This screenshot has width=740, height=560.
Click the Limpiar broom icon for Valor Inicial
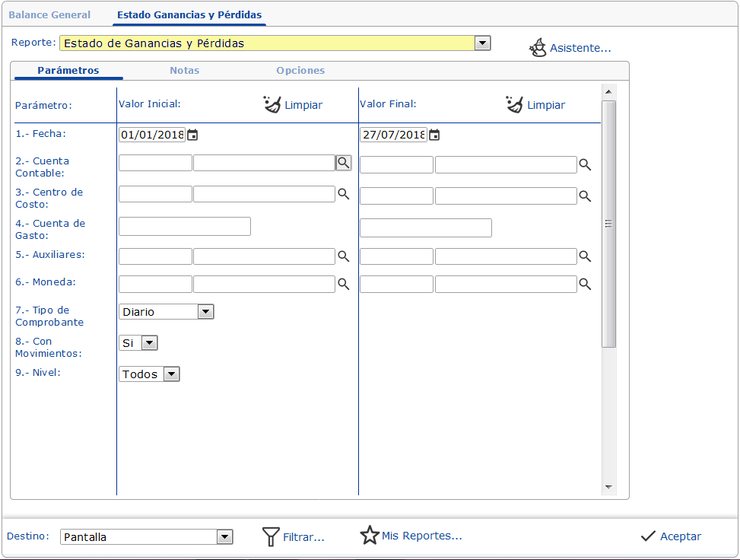tap(272, 104)
